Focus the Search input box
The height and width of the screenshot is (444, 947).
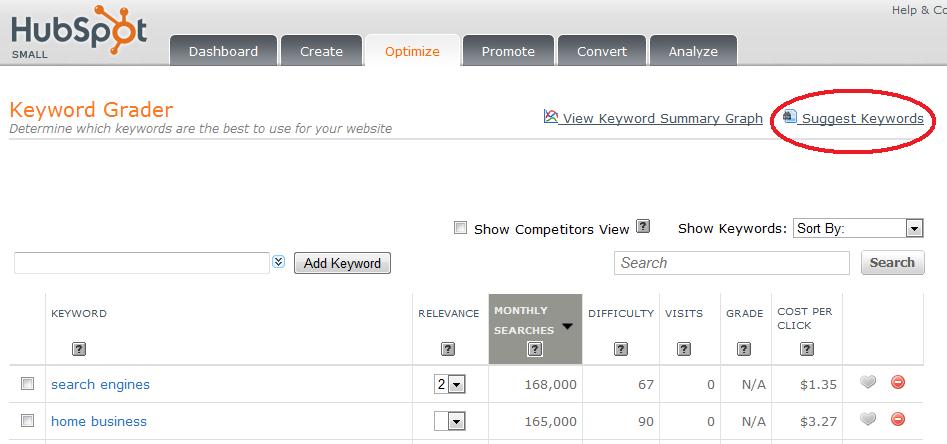[x=732, y=263]
